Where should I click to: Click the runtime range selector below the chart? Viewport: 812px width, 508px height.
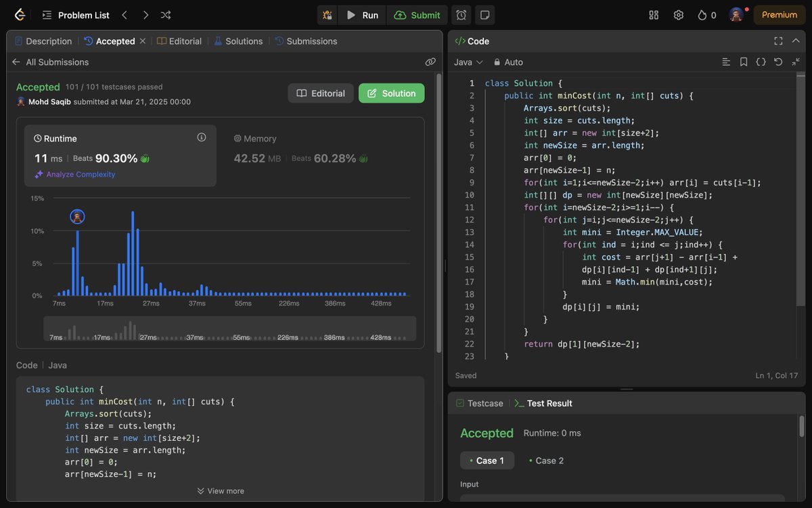pyautogui.click(x=230, y=329)
